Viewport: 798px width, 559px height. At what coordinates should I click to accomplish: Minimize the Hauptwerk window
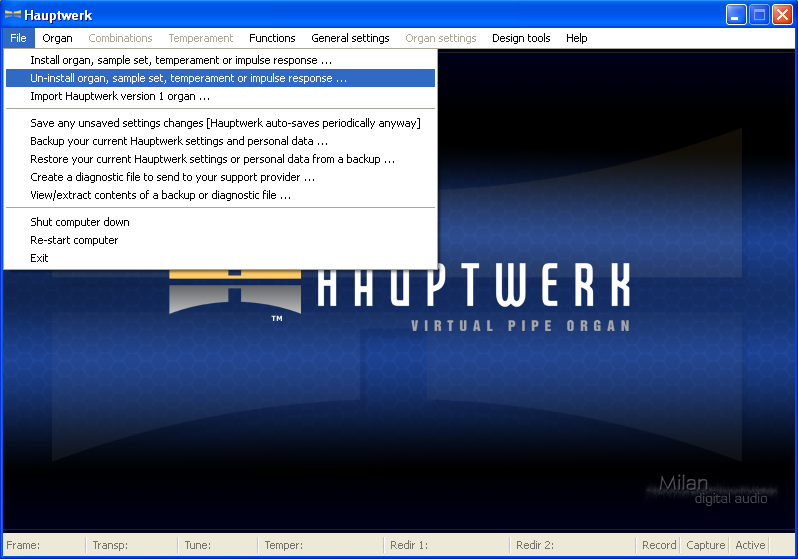[736, 15]
